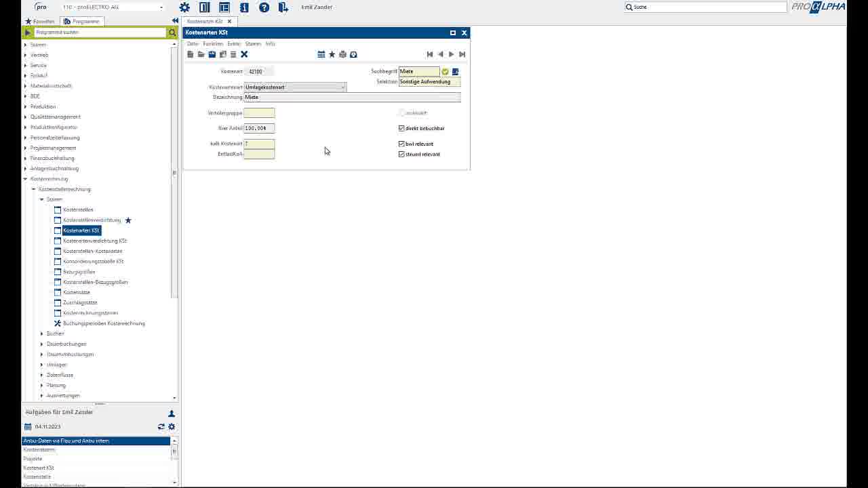Image resolution: width=868 pixels, height=488 pixels.
Task: Click the user icon in Aufgaben panel
Action: point(172,413)
